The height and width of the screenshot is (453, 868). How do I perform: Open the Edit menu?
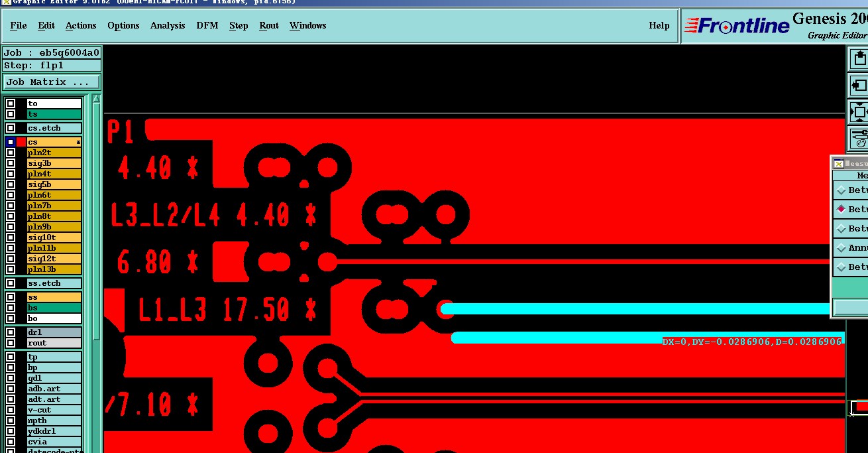tap(46, 25)
